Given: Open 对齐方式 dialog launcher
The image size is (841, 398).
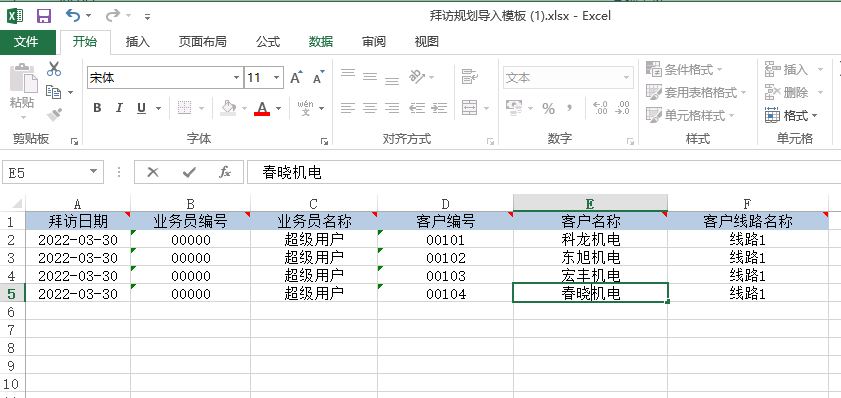Looking at the screenshot, I should tap(490, 141).
